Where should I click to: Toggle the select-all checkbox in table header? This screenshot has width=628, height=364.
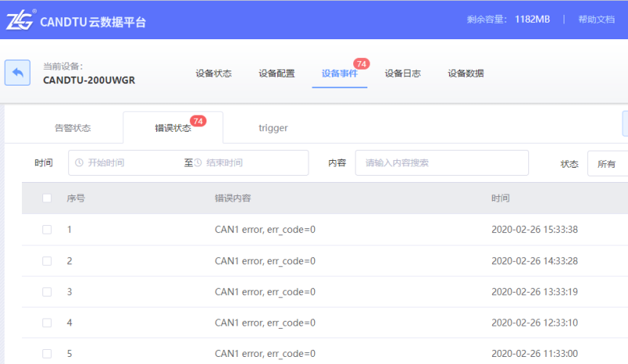[47, 198]
